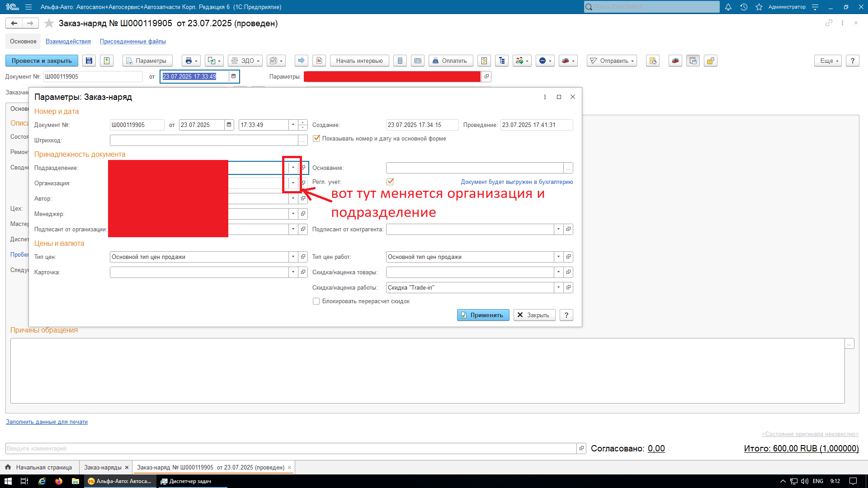Image resolution: width=868 pixels, height=488 pixels.
Task: Open calendar picker of main document date
Action: tap(233, 76)
